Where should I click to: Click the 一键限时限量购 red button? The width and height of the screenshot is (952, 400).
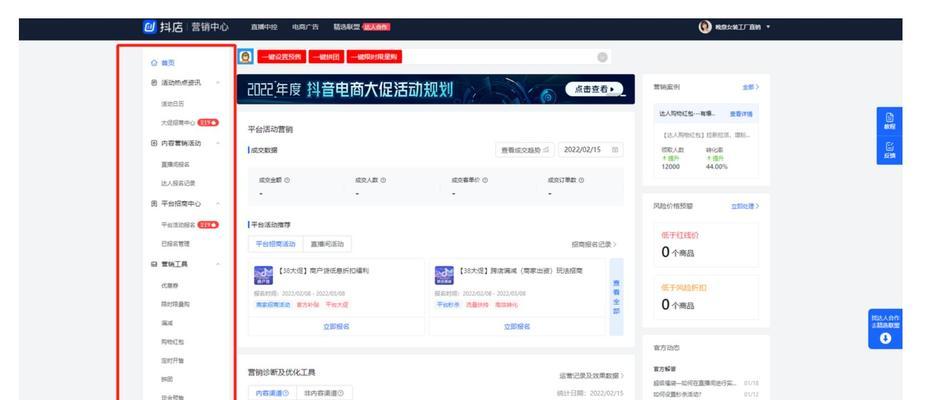[375, 56]
